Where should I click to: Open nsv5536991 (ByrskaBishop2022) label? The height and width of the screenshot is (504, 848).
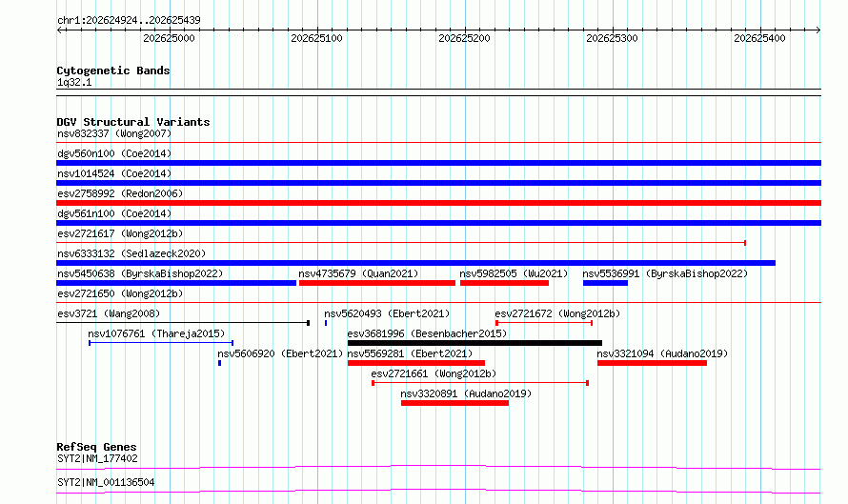pos(665,273)
